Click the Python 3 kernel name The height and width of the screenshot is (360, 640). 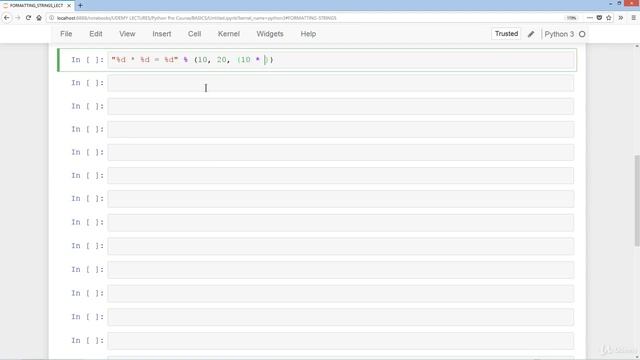[x=559, y=34]
